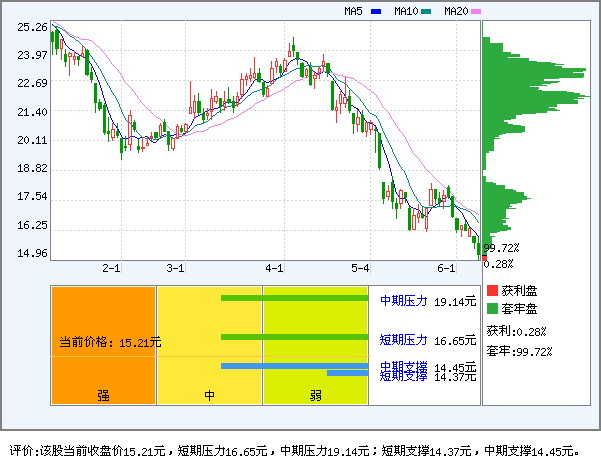Click the red 获利盘 legend square
This screenshot has width=601, height=456.
tap(491, 290)
